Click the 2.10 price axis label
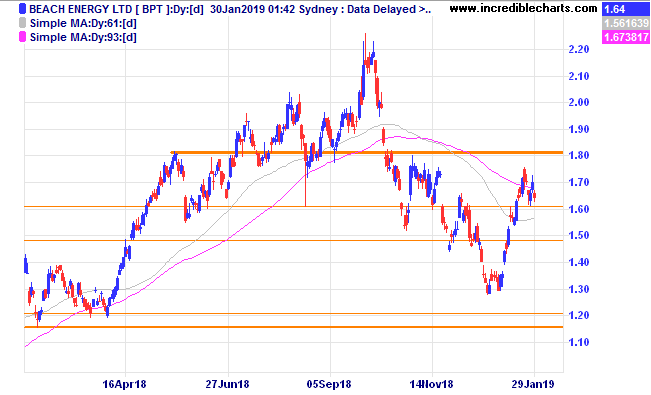651x395 pixels. [578, 76]
